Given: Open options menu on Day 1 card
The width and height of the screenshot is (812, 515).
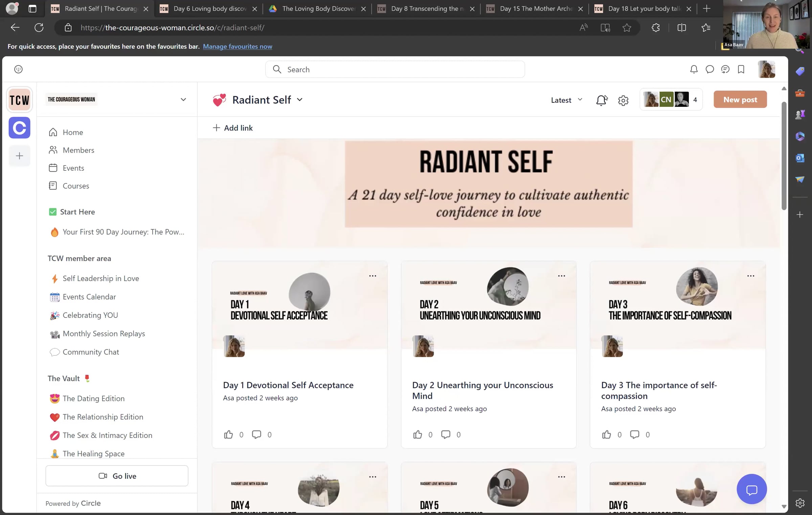Looking at the screenshot, I should point(373,276).
